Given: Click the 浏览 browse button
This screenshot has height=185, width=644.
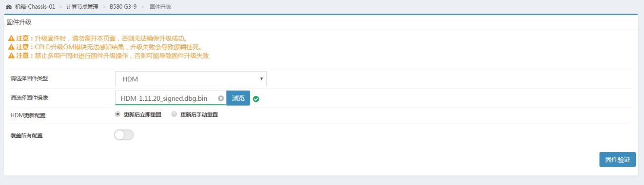Looking at the screenshot, I should (x=238, y=98).
